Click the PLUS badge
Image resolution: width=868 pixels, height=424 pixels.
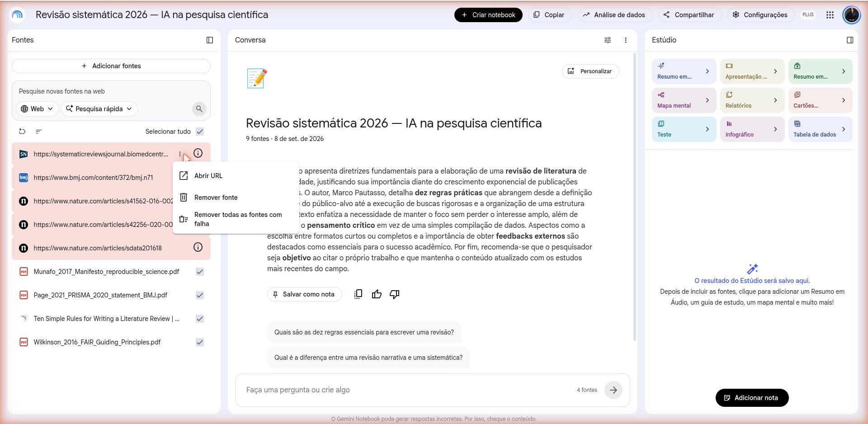808,15
